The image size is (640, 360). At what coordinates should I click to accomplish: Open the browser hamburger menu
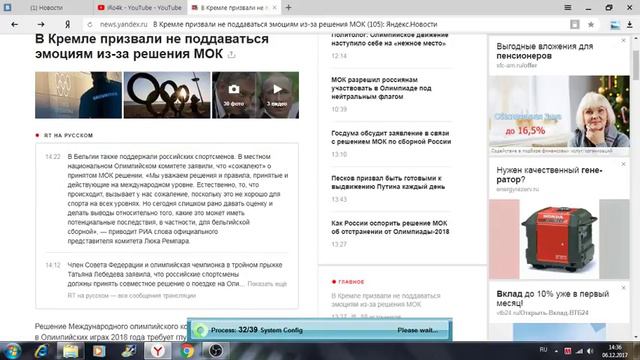click(568, 7)
